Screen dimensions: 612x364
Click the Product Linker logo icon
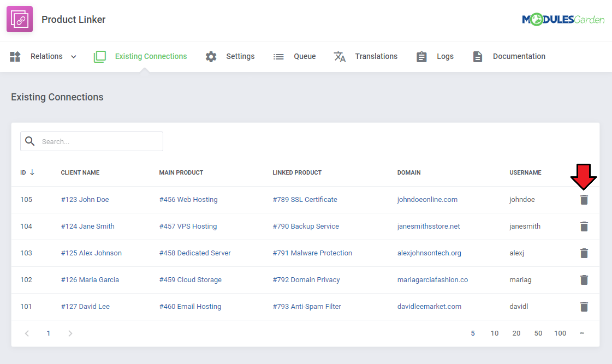[x=20, y=19]
